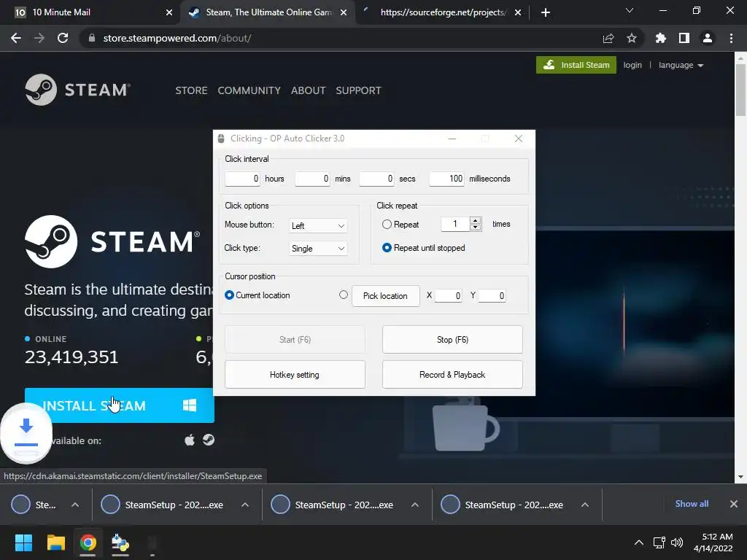Screen dimensions: 747x560
Task: Expand options for last SteamSetup download
Action: pos(585,505)
